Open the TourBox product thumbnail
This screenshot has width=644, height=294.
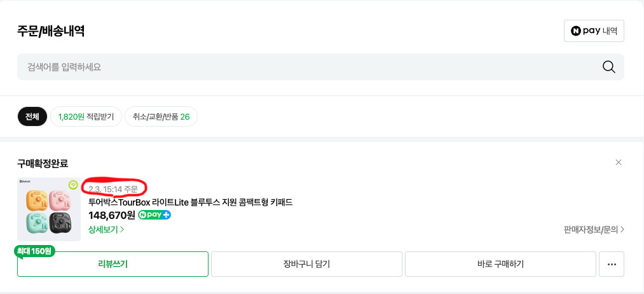[49, 209]
